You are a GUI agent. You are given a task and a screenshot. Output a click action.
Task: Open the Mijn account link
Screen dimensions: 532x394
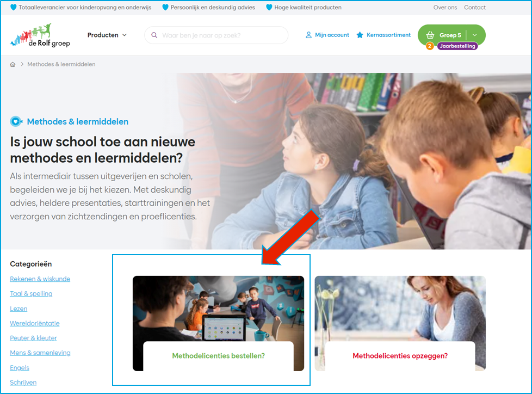coord(331,35)
